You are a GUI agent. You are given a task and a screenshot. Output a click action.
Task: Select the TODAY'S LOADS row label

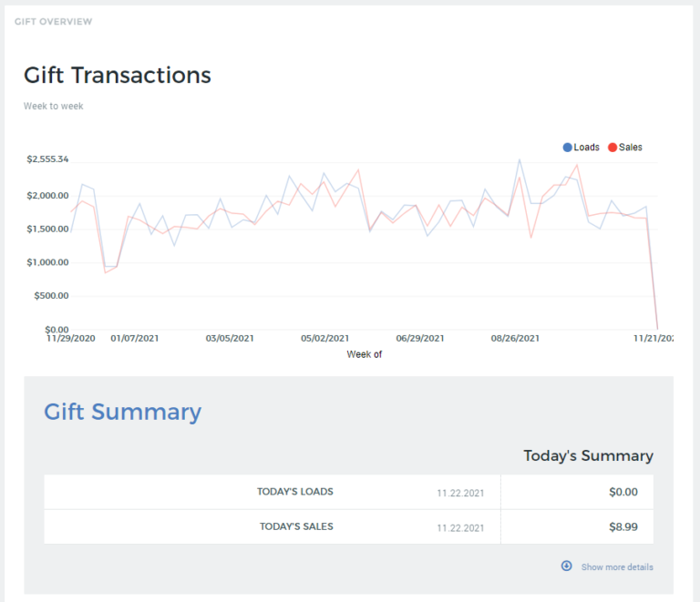pos(295,492)
